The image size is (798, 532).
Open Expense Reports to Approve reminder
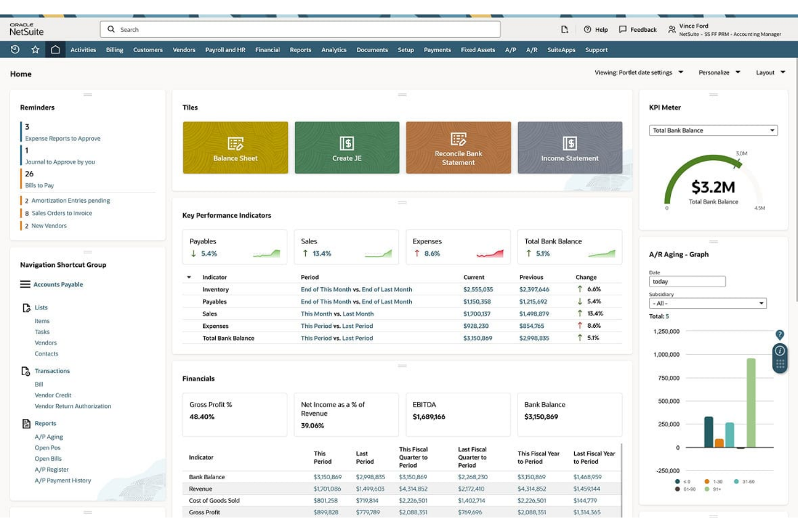[63, 139]
